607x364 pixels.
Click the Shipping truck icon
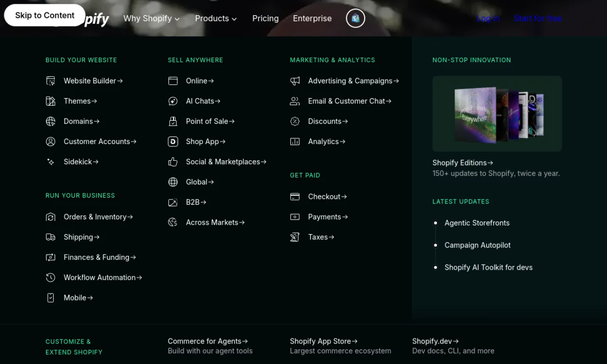coord(50,237)
